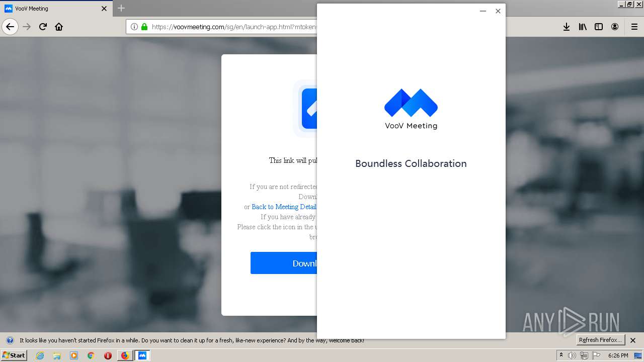Viewport: 644px width, 362px height.
Task: Open the Firefox hamburger menu
Action: 634,27
